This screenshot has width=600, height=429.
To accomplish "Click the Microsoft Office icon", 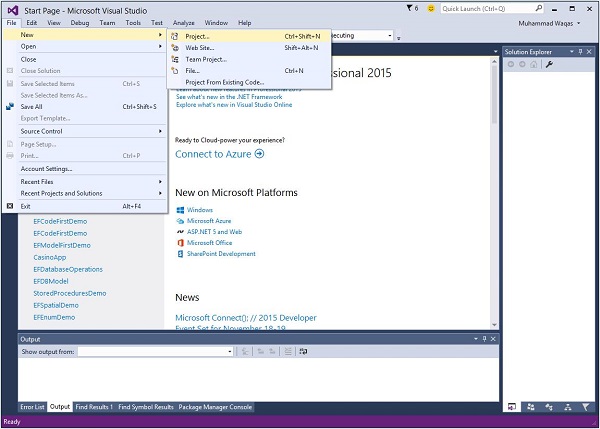I will click(x=180, y=243).
